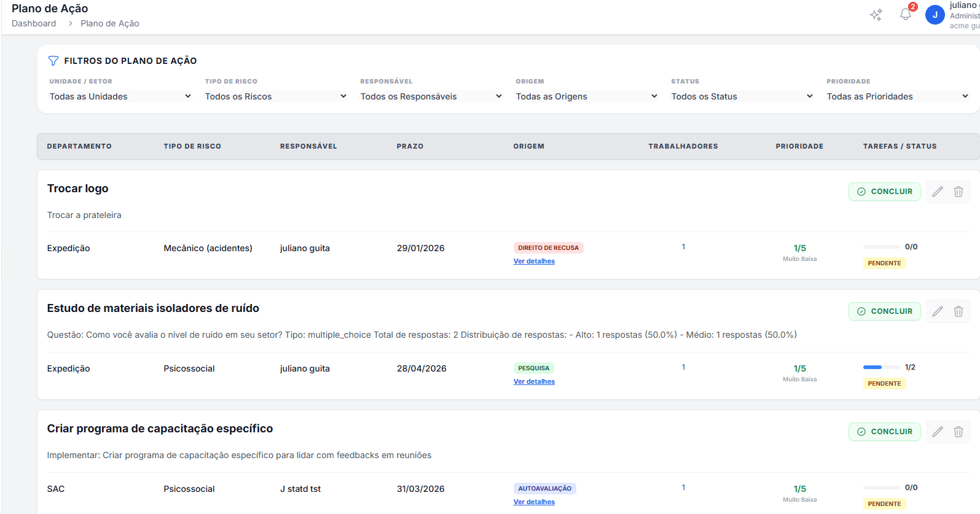Screen dimensions: 980x514
Task: Click the Direito de Recusa origin badge
Action: point(548,248)
